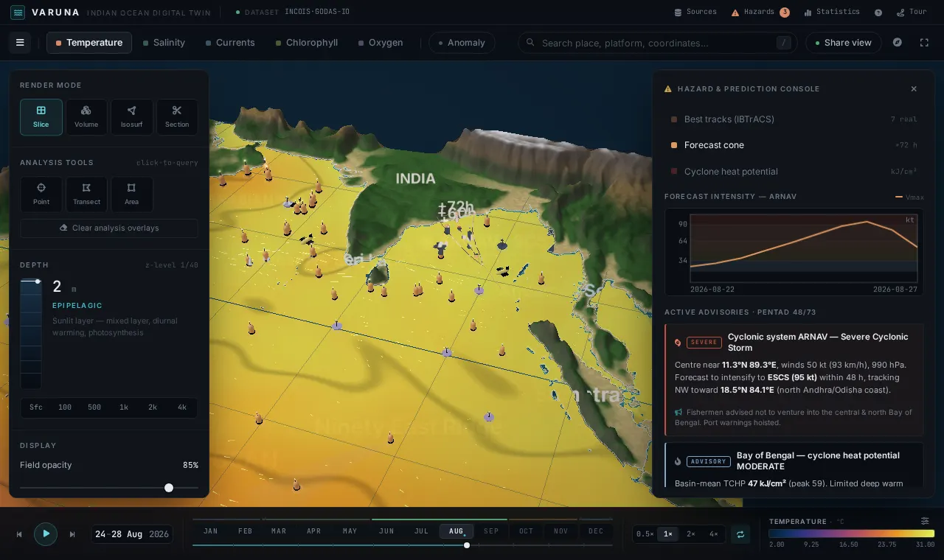Click the VARUNA app logo
This screenshot has height=560, width=944.
tap(18, 13)
